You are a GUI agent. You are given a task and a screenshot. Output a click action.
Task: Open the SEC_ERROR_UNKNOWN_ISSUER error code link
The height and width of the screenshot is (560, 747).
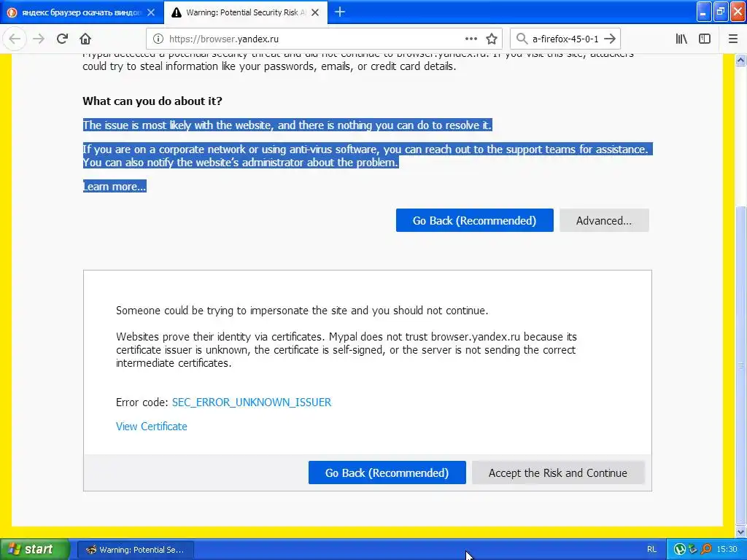tap(252, 402)
